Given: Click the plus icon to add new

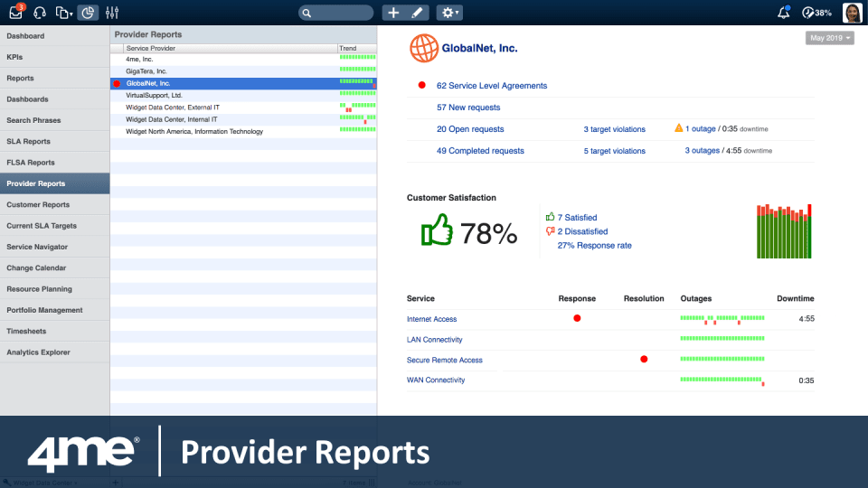Looking at the screenshot, I should coord(393,13).
